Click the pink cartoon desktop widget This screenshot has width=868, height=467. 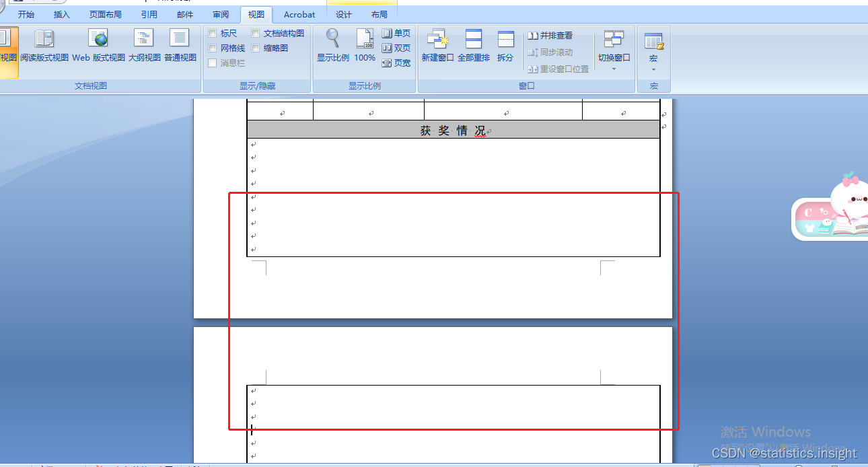pos(830,207)
